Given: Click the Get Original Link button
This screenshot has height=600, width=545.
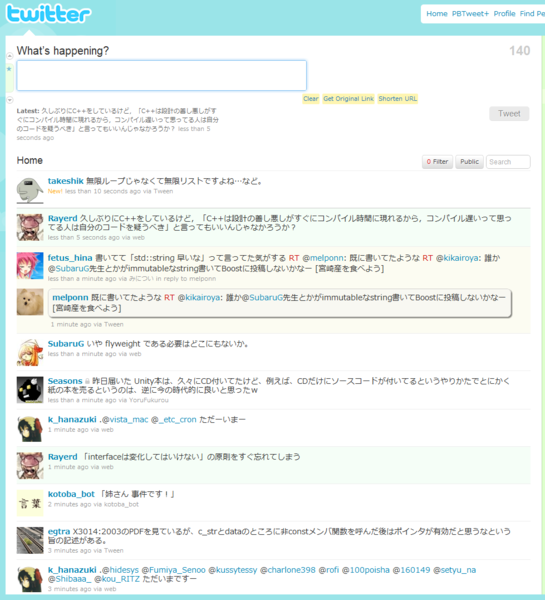Looking at the screenshot, I should tap(348, 99).
